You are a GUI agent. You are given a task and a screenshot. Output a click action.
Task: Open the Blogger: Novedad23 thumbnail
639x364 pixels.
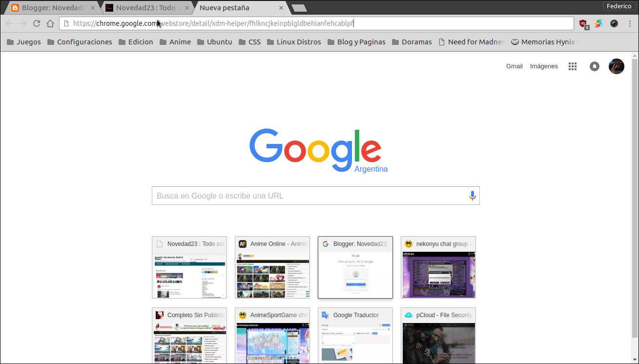pyautogui.click(x=355, y=267)
